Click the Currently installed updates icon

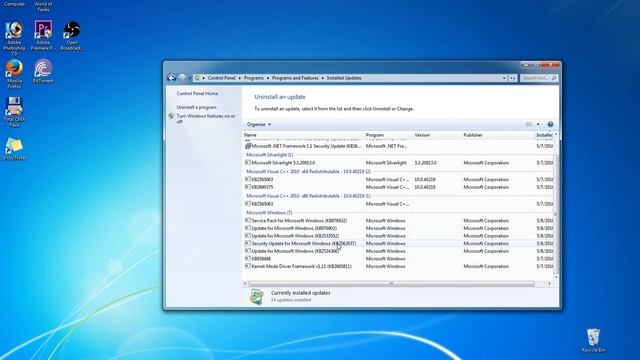(x=257, y=297)
